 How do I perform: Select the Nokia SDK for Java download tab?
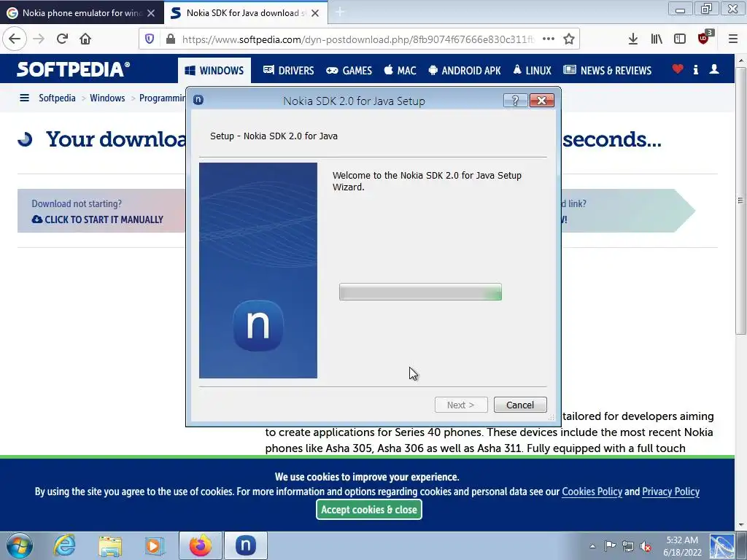click(246, 13)
